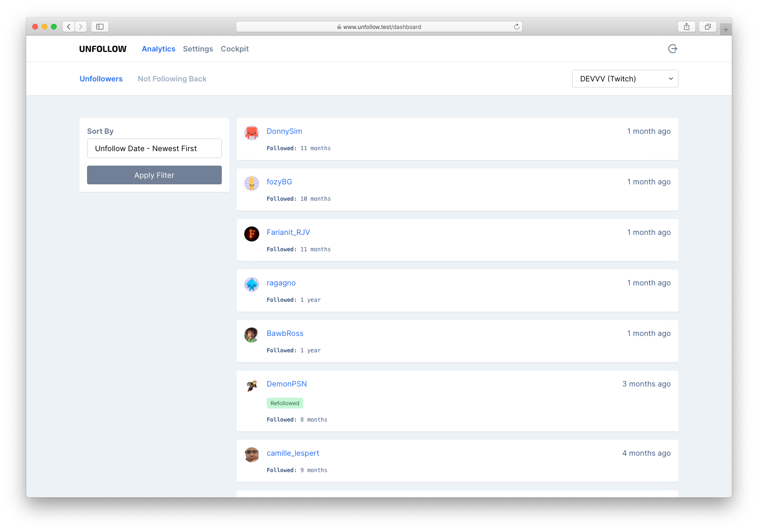The height and width of the screenshot is (532, 758).
Task: Click 'Followed: 11 months' under Farianit_RJV
Action: (299, 249)
